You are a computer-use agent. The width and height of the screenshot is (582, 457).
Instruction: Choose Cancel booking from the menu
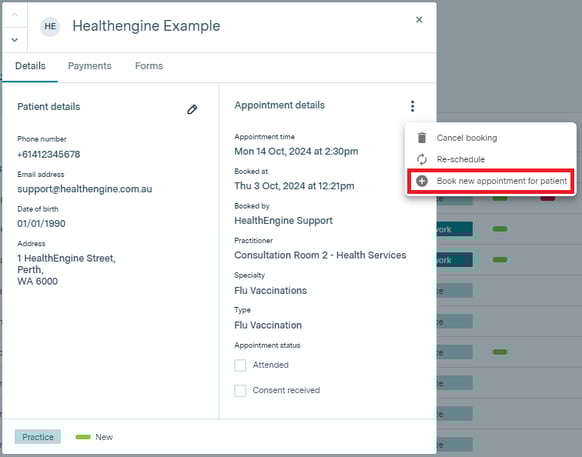click(467, 138)
